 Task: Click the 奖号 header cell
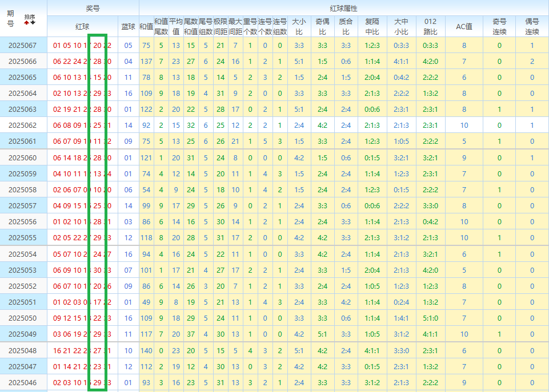tap(93, 8)
